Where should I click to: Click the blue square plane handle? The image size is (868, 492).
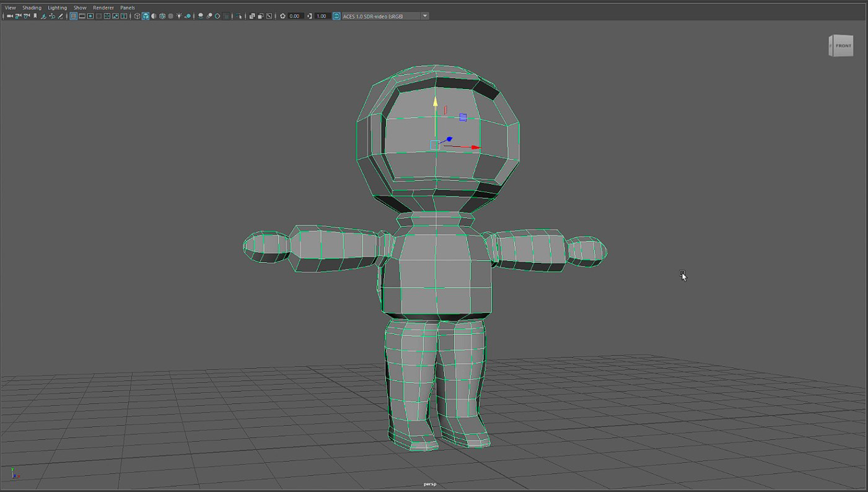(x=463, y=117)
